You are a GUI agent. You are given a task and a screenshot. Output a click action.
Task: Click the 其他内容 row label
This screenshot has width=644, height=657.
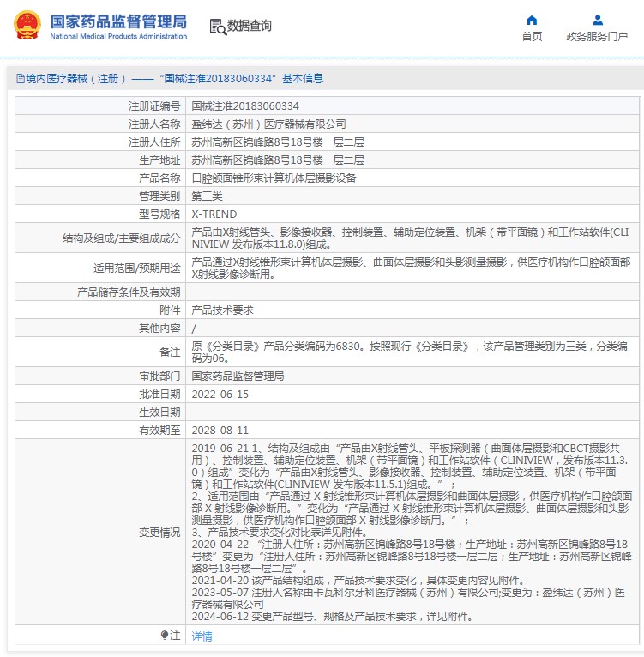click(159, 328)
